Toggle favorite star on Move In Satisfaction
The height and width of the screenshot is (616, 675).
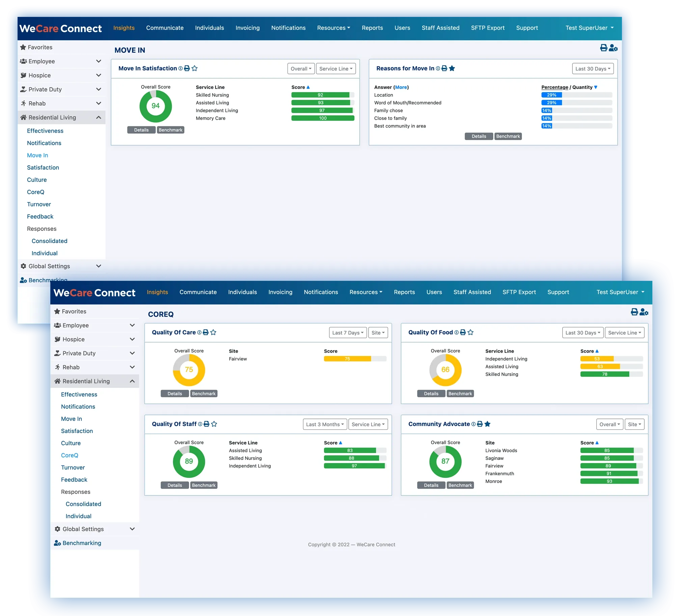point(194,69)
